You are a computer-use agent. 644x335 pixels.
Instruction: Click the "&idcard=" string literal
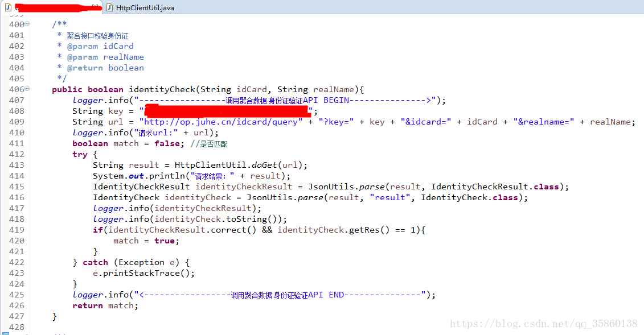tap(425, 122)
